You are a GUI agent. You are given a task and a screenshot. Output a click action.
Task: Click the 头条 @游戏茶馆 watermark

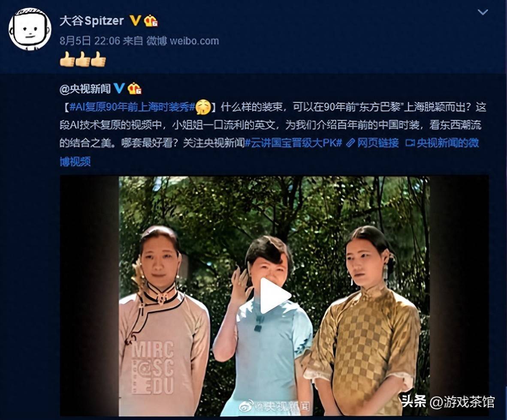tap(448, 402)
